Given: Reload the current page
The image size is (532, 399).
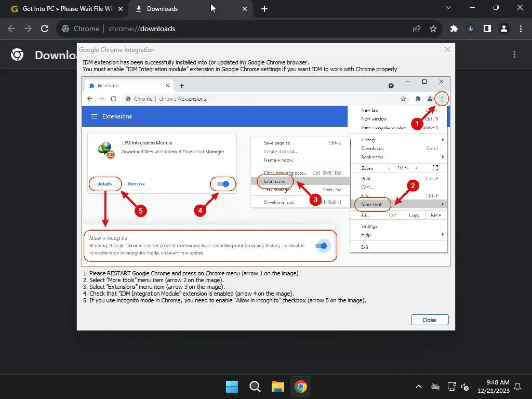Looking at the screenshot, I should 45,29.
